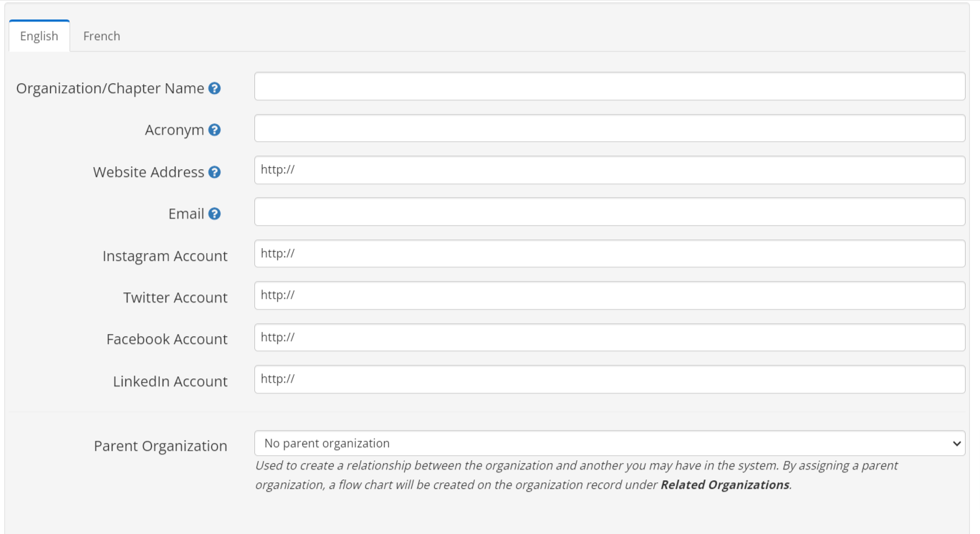Viewport: 980px width, 534px height.
Task: Click the Facebook Account text field
Action: tap(609, 337)
